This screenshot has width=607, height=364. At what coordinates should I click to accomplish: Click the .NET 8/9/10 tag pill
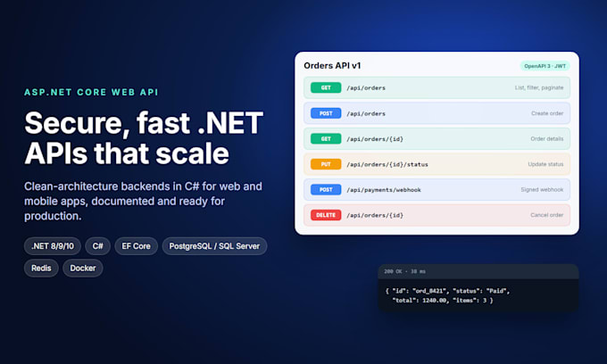coord(53,246)
